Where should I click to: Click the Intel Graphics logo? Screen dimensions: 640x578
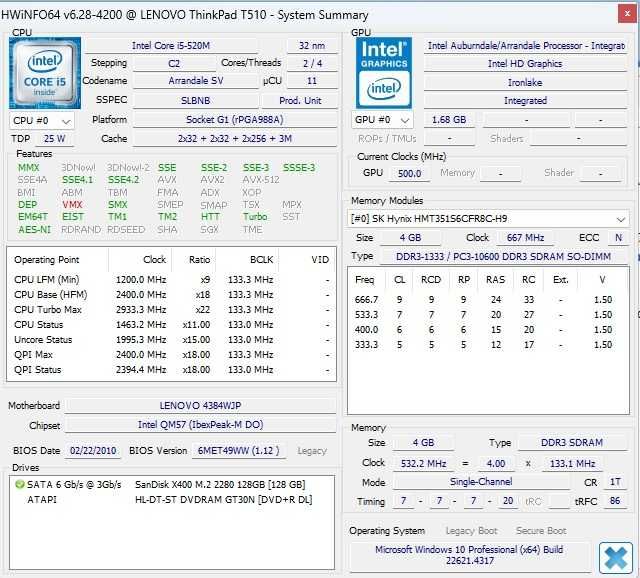[384, 73]
